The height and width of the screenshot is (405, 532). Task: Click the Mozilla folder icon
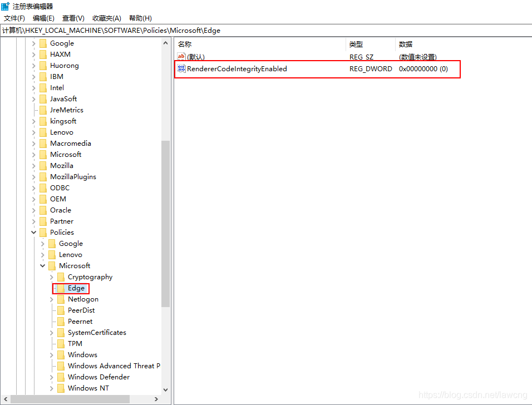(x=43, y=166)
